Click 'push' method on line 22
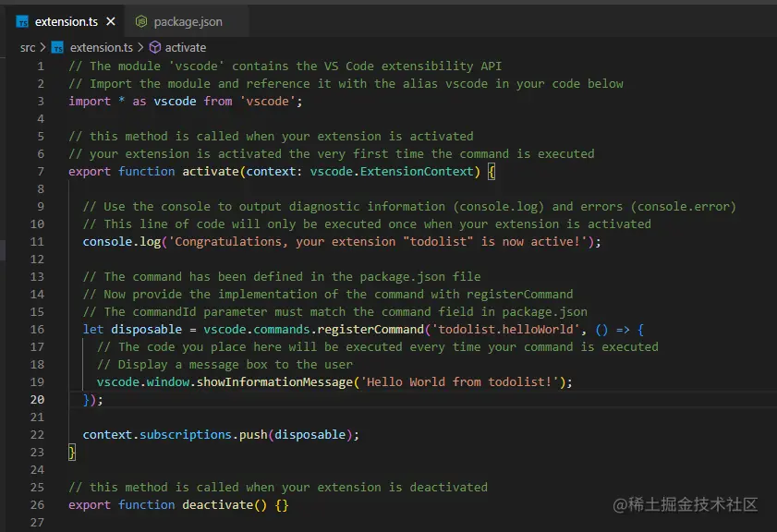The image size is (777, 532). click(253, 434)
